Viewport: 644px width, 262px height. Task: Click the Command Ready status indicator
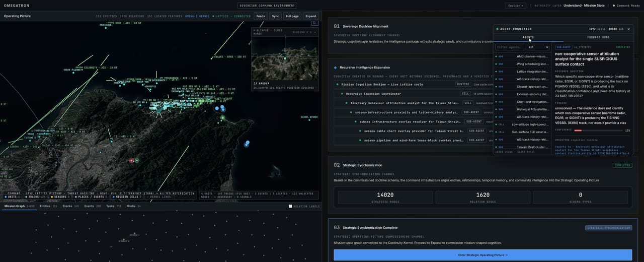626,6
